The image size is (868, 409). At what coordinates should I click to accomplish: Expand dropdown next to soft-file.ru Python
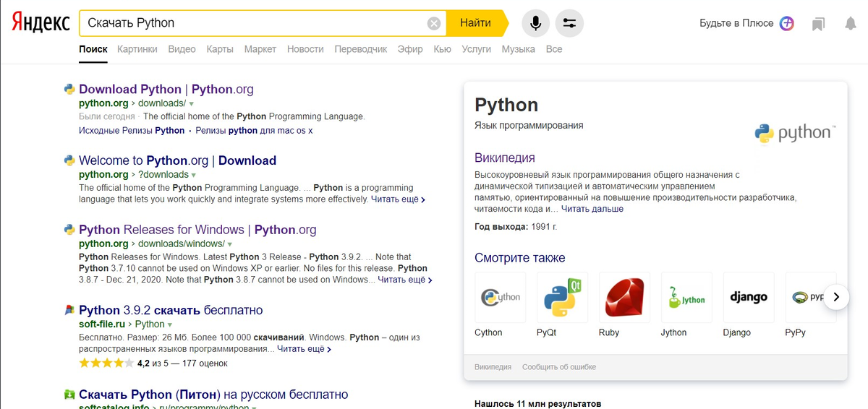(171, 325)
